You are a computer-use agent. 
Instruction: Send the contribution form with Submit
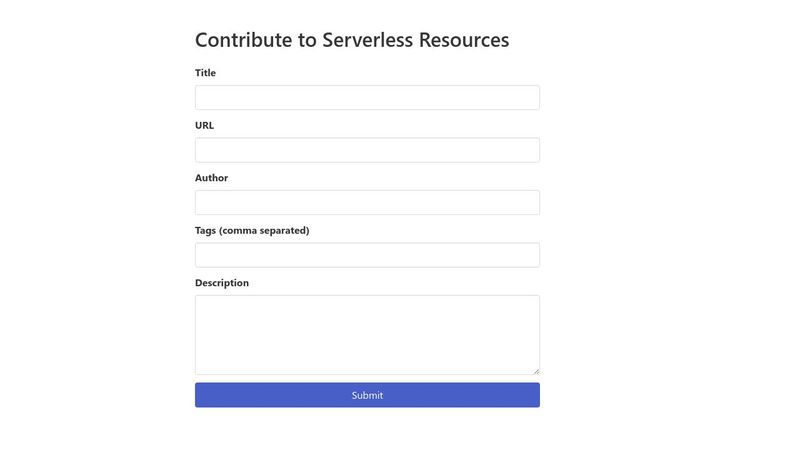click(367, 395)
